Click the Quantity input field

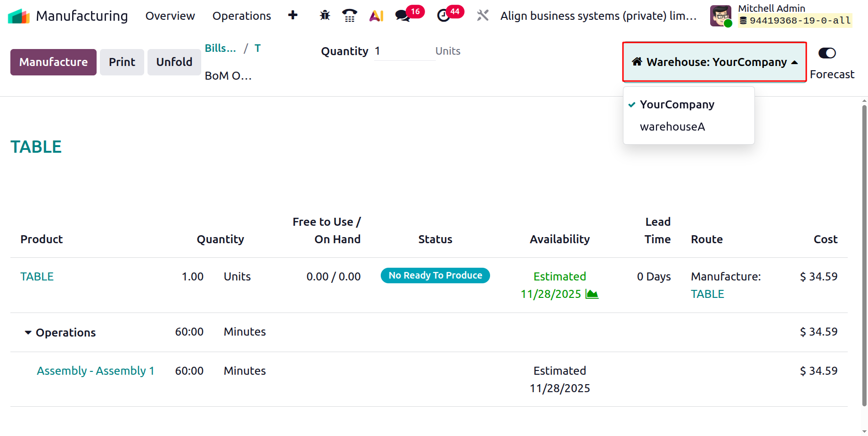pos(404,51)
